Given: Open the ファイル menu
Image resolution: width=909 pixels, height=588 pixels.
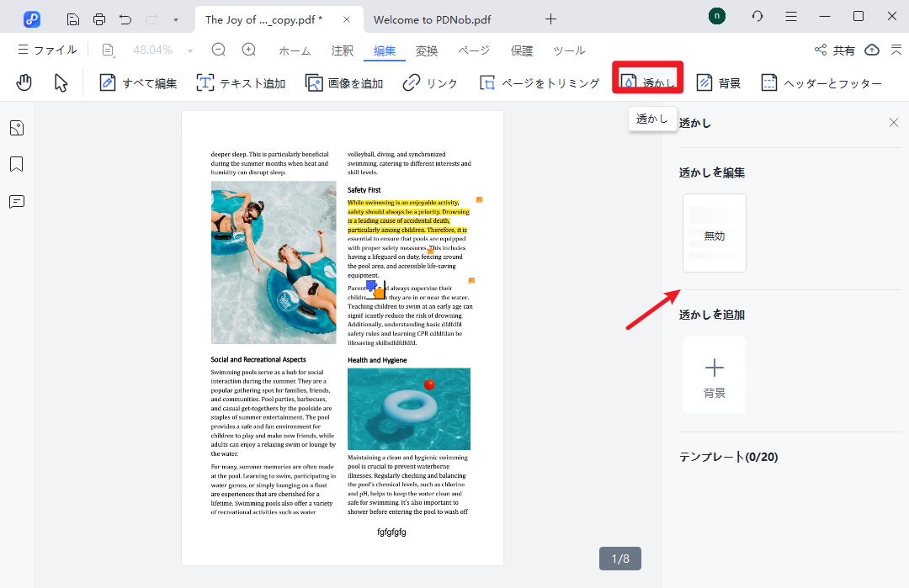Looking at the screenshot, I should 47,50.
